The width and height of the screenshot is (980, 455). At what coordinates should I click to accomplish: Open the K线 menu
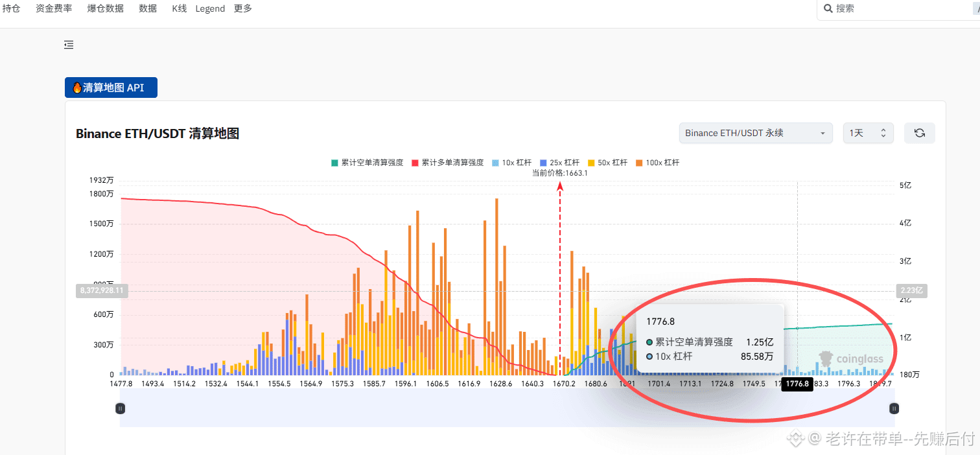[x=180, y=8]
